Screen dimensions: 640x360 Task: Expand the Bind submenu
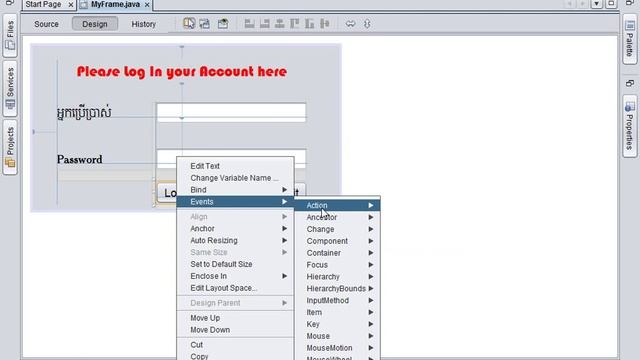point(235,190)
